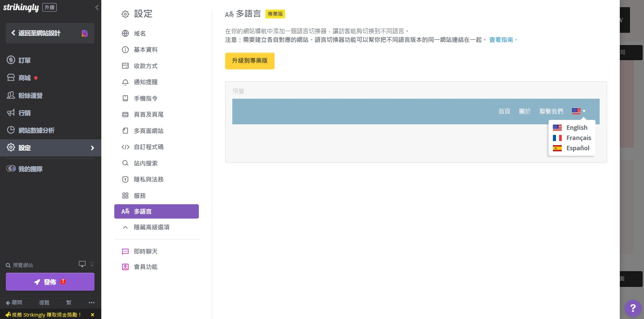The width and height of the screenshot is (644, 319).
Task: Select Français from language list
Action: click(578, 138)
